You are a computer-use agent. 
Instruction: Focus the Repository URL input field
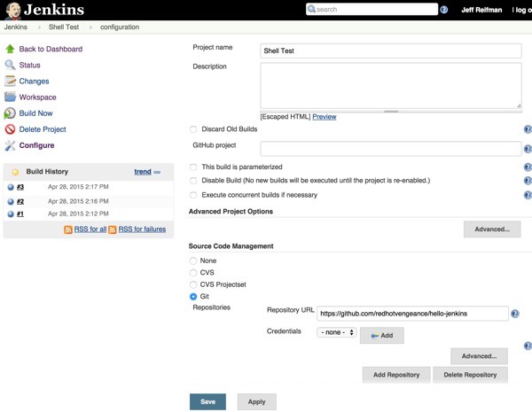tap(412, 314)
